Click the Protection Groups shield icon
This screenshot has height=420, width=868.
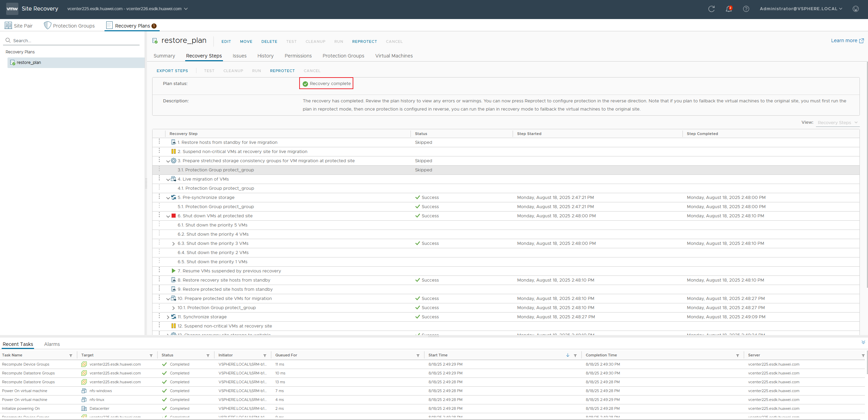pyautogui.click(x=47, y=26)
